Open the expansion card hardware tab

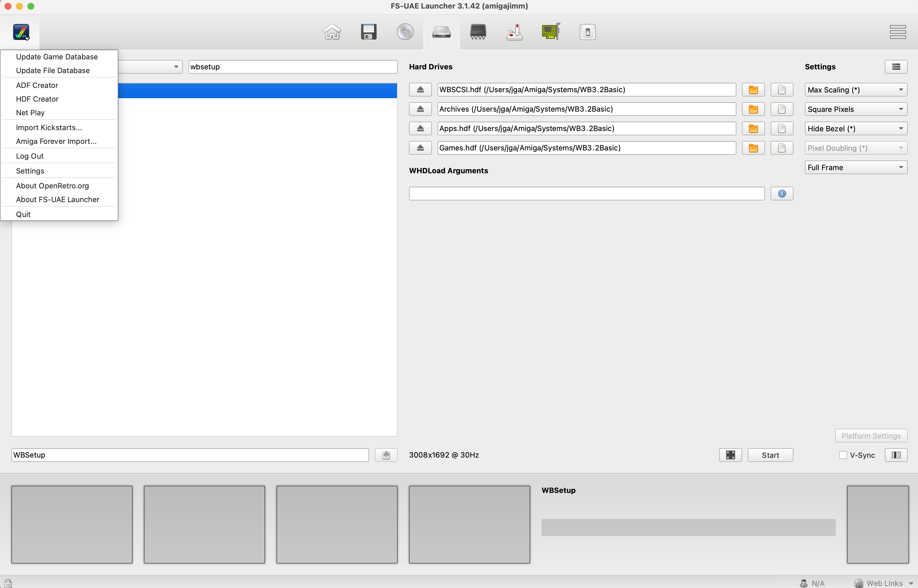coord(551,32)
